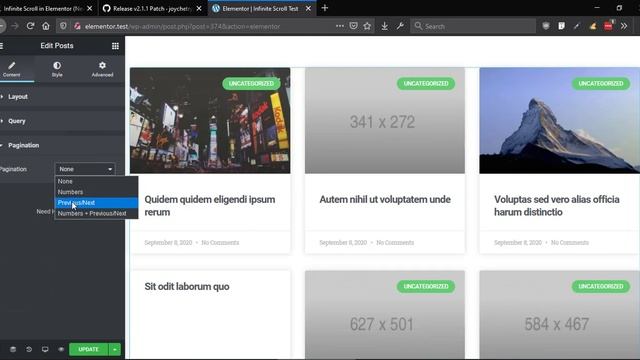Open save options arrow beside UPDATE
640x360 pixels.
[x=115, y=349]
